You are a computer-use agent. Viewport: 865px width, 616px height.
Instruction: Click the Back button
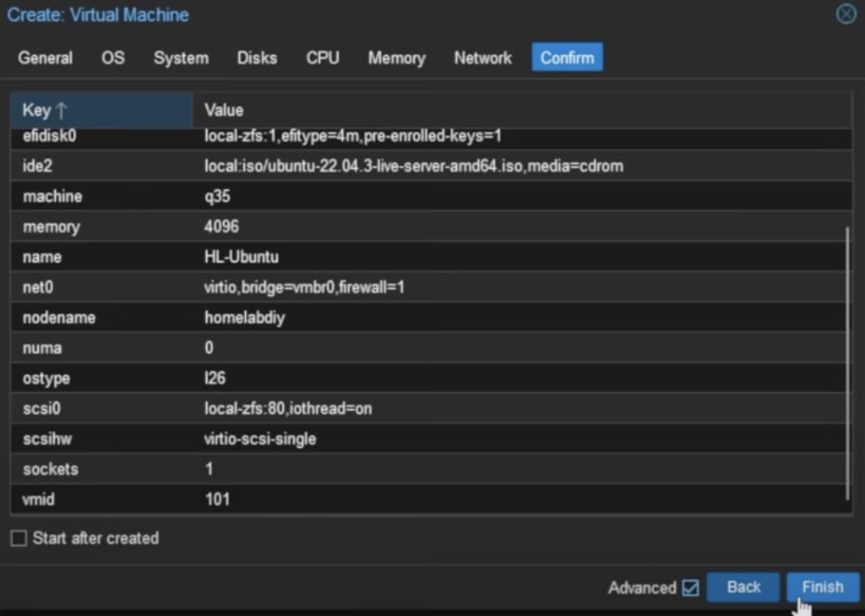743,587
